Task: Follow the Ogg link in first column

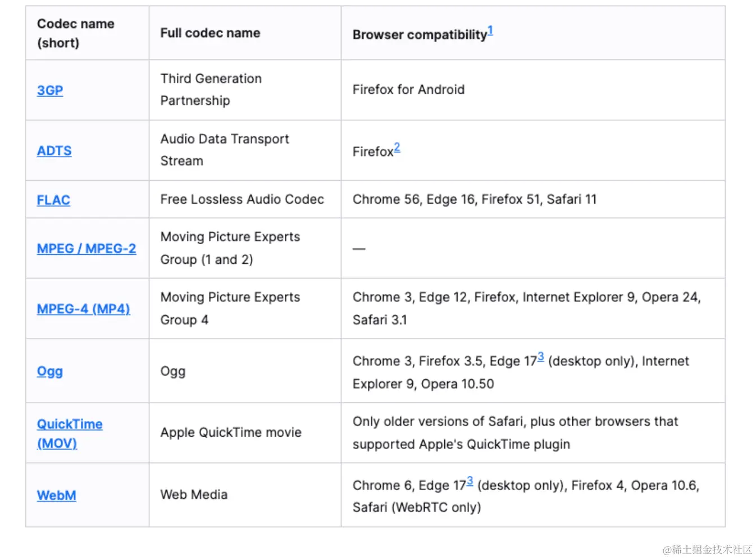Action: click(x=49, y=372)
